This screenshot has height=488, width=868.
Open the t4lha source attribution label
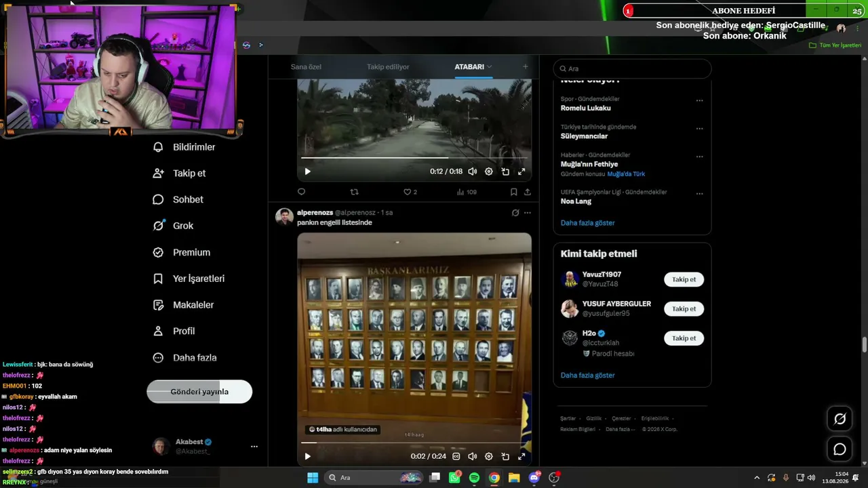pyautogui.click(x=342, y=429)
